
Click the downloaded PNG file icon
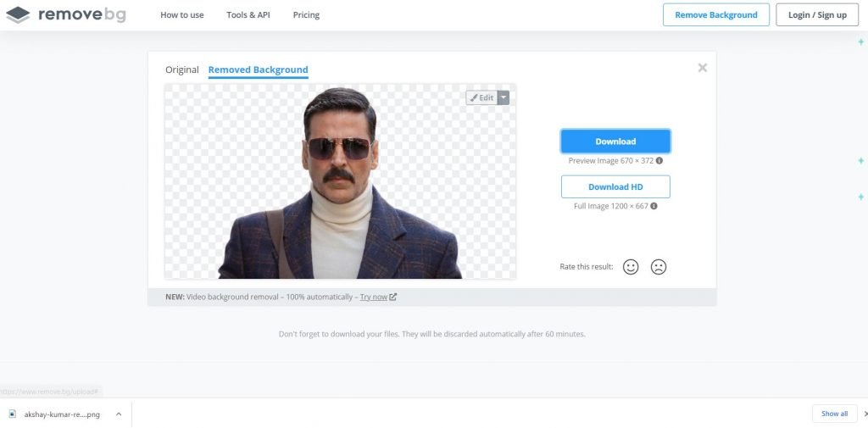pyautogui.click(x=12, y=414)
